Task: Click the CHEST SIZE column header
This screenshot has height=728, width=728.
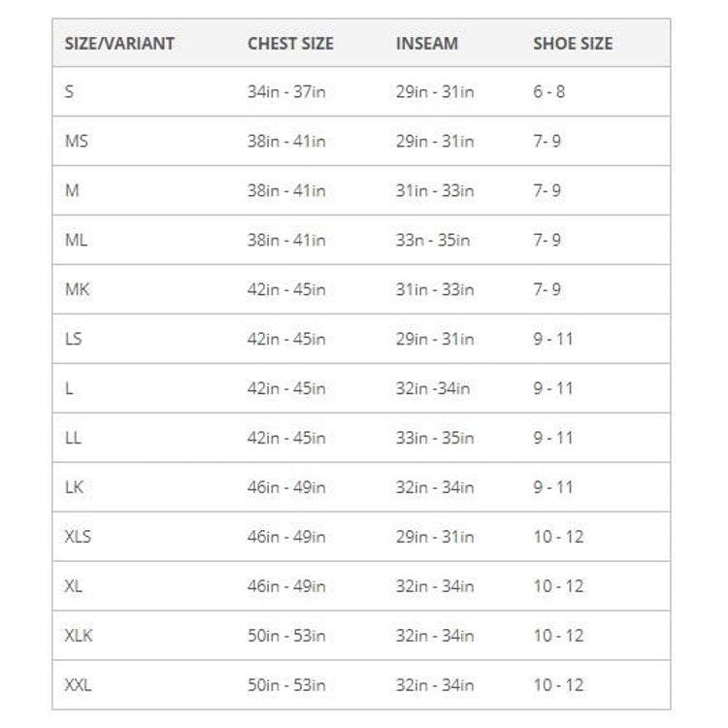Action: coord(290,44)
